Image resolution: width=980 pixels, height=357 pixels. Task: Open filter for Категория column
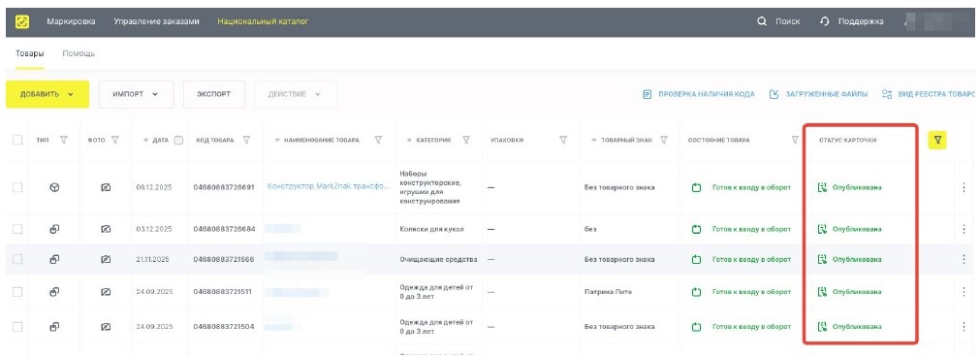(466, 140)
